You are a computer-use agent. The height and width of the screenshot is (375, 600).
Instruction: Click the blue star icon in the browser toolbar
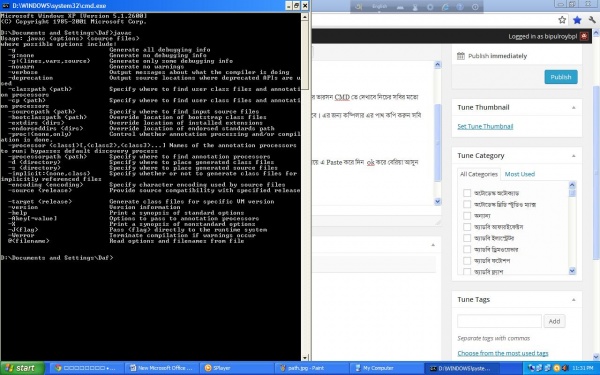(577, 20)
